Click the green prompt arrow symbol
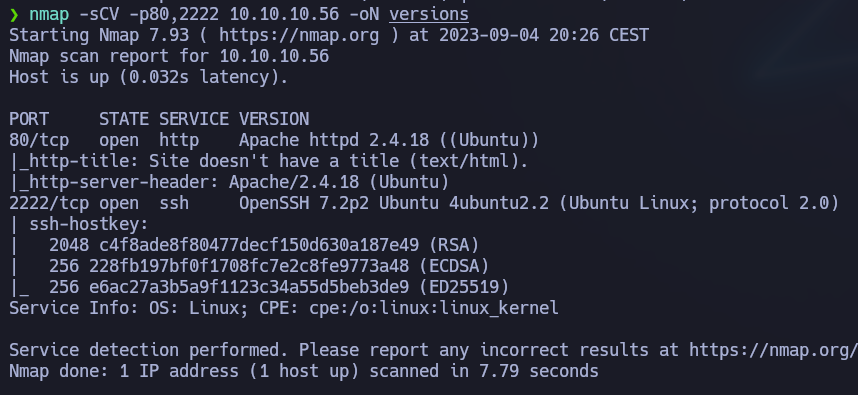Viewport: 858px width, 395px height. pyautogui.click(x=14, y=15)
